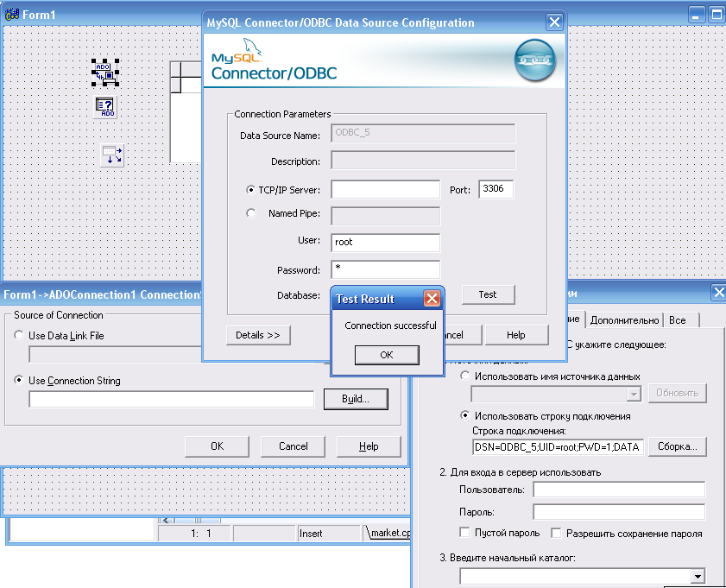
Task: Click the Сборка... build button
Action: (678, 446)
